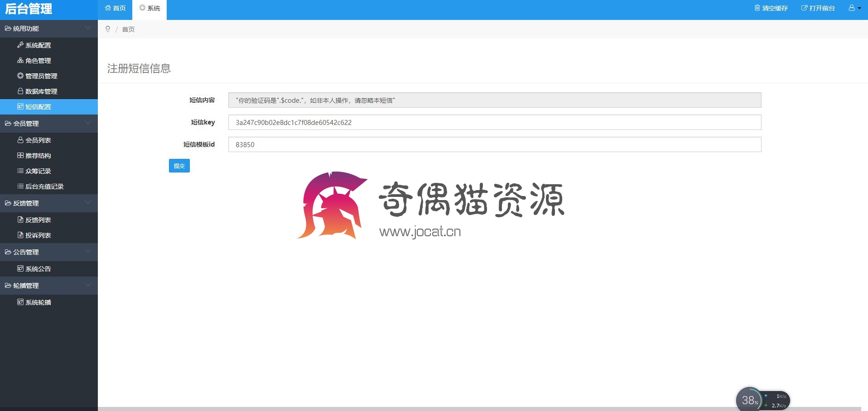Viewport: 868px width, 411px height.
Task: Click the 后台管理 logo title
Action: click(x=29, y=9)
